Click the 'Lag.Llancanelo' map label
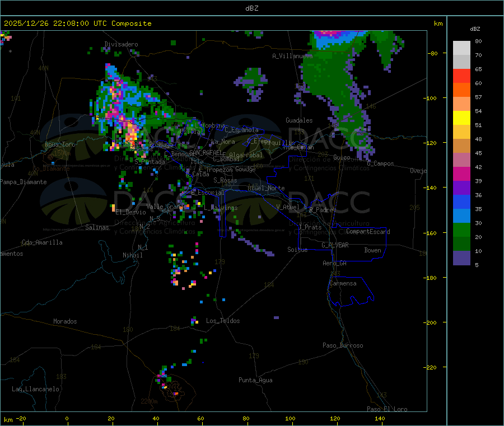 [x=35, y=389]
